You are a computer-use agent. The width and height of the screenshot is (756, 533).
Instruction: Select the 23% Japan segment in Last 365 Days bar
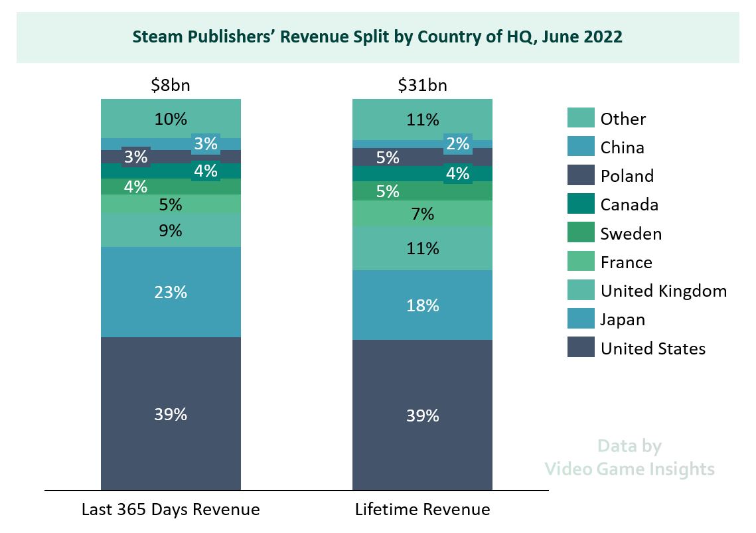[171, 292]
